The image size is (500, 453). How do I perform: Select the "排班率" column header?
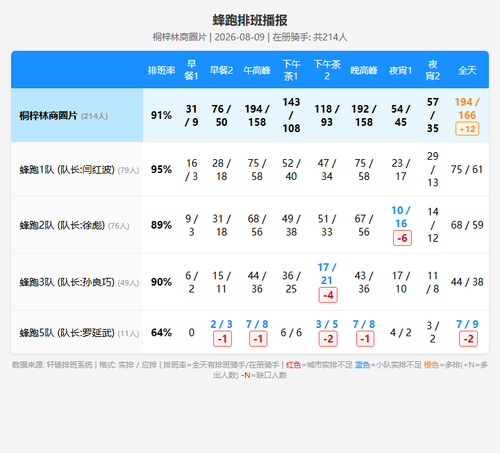point(161,70)
